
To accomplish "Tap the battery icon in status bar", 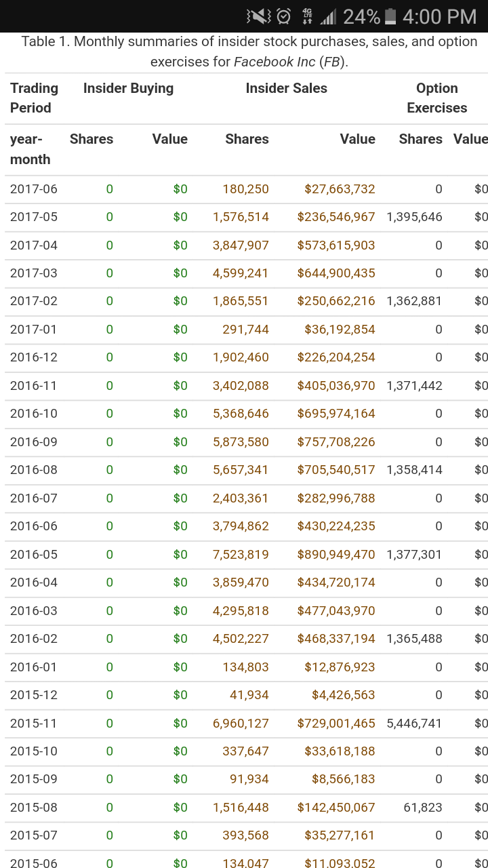I will click(390, 16).
